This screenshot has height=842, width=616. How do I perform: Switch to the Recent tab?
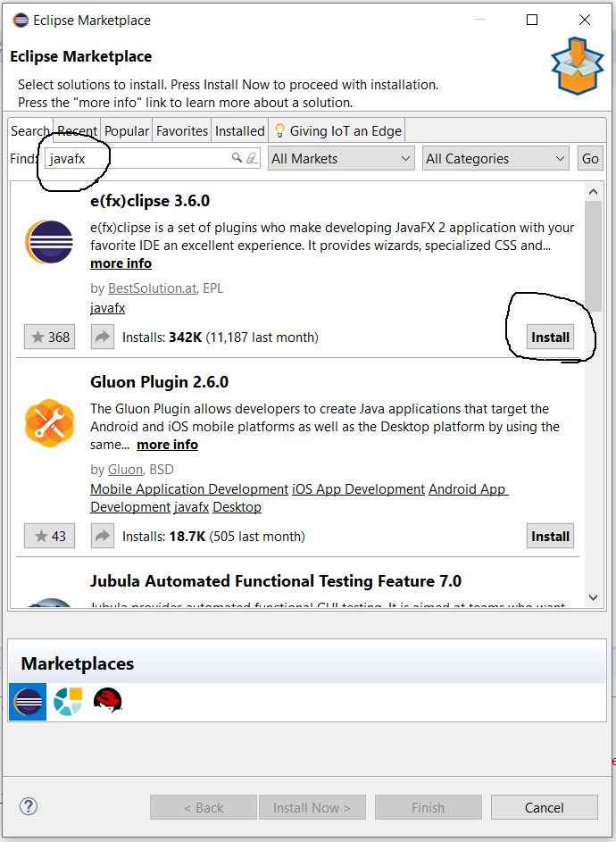tap(78, 130)
